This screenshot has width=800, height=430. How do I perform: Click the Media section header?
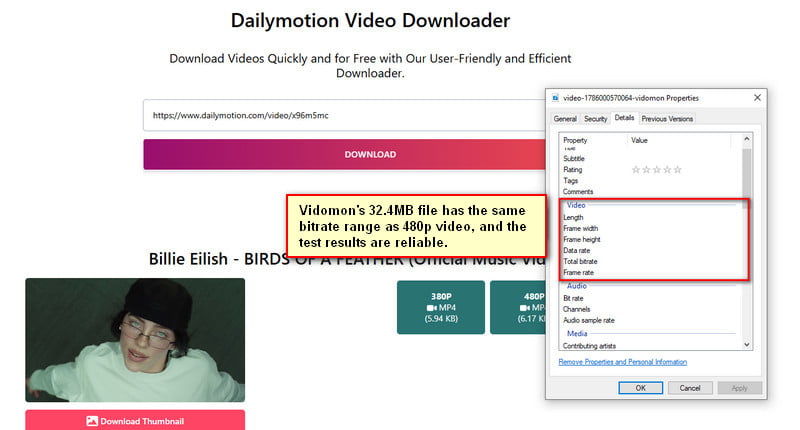coord(577,334)
